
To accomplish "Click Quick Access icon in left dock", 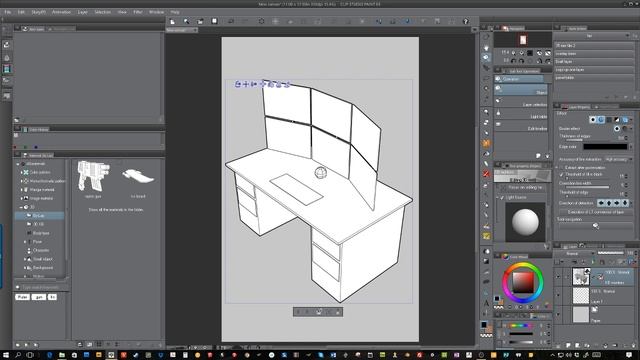I will (7, 45).
